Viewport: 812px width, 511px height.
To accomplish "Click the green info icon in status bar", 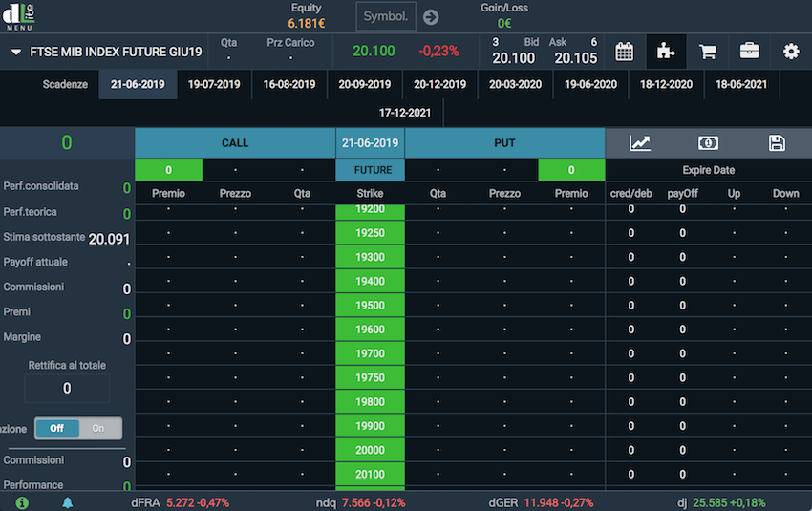I will tap(22, 502).
